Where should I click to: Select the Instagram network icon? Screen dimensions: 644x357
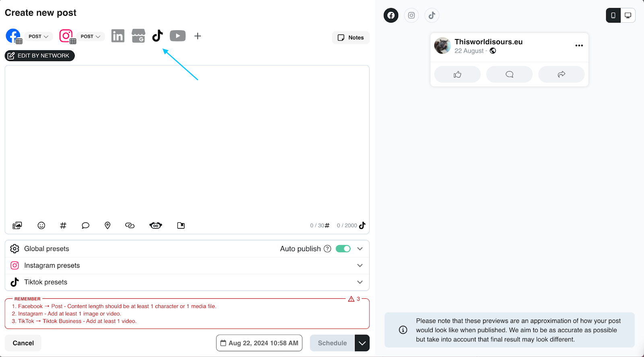click(x=67, y=36)
